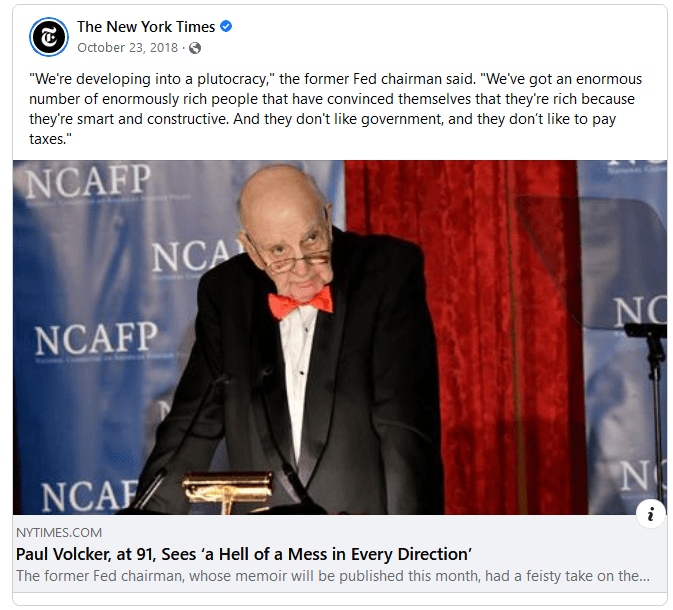Click the post quote text about plutocracy

(x=335, y=109)
